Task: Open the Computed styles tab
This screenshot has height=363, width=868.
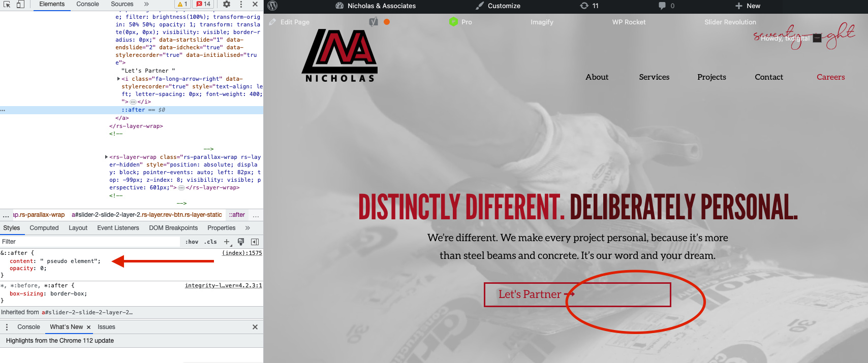Action: point(44,228)
